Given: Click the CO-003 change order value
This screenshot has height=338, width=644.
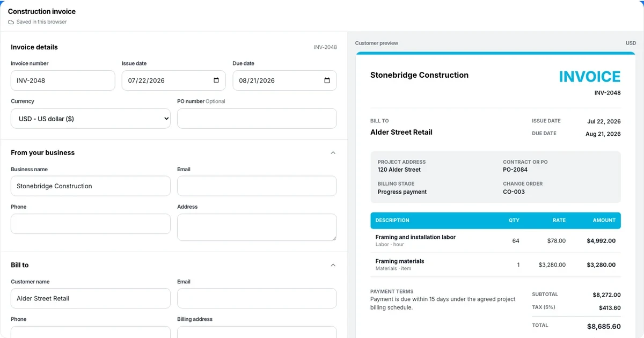Looking at the screenshot, I should pos(514,192).
